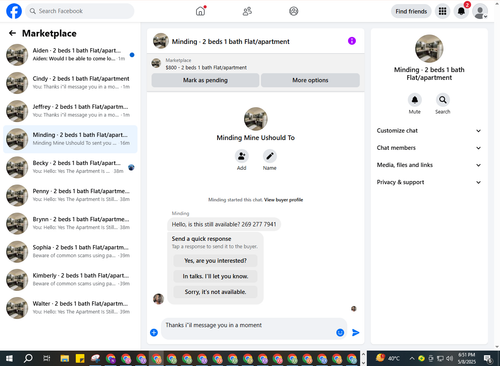The width and height of the screenshot is (500, 366).
Task: Go back using the Marketplace back arrow
Action: point(12,33)
